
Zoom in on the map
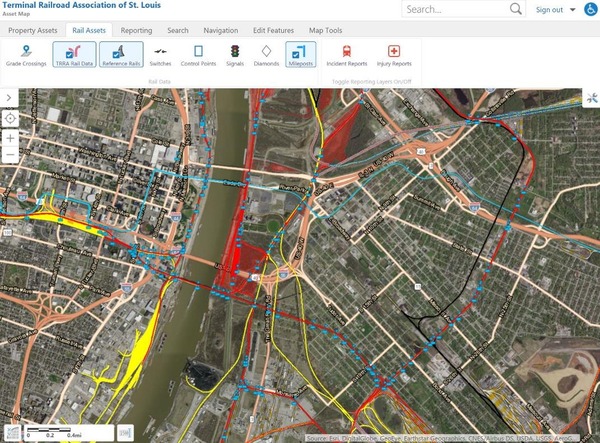pyautogui.click(x=9, y=139)
